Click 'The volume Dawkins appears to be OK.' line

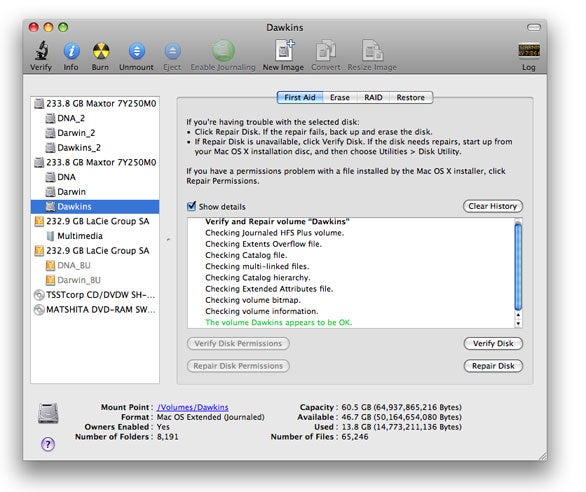(x=278, y=322)
